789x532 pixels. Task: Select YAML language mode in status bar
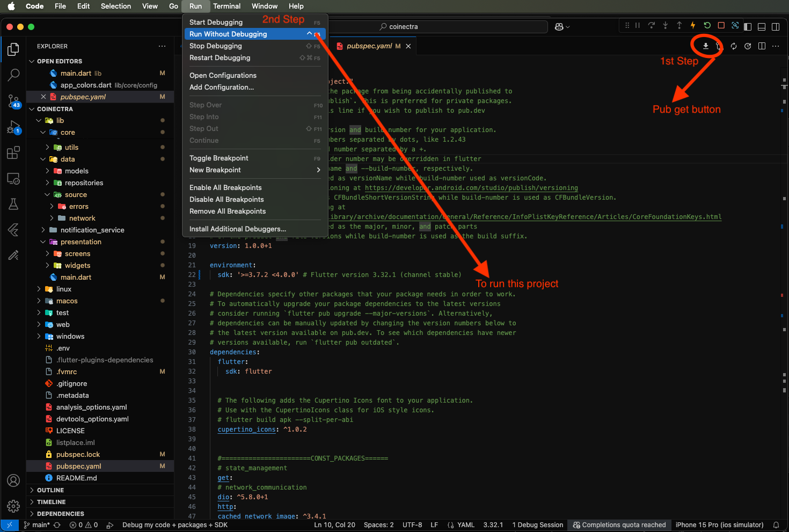pos(466,525)
